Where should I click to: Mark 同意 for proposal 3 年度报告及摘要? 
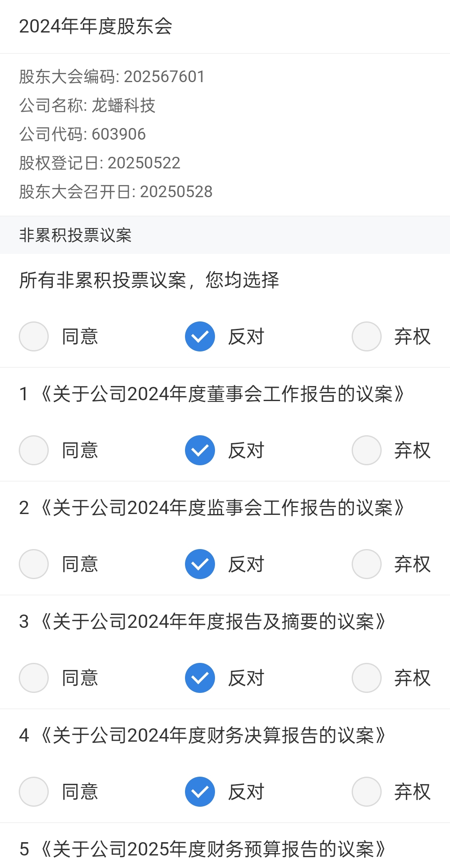point(34,678)
